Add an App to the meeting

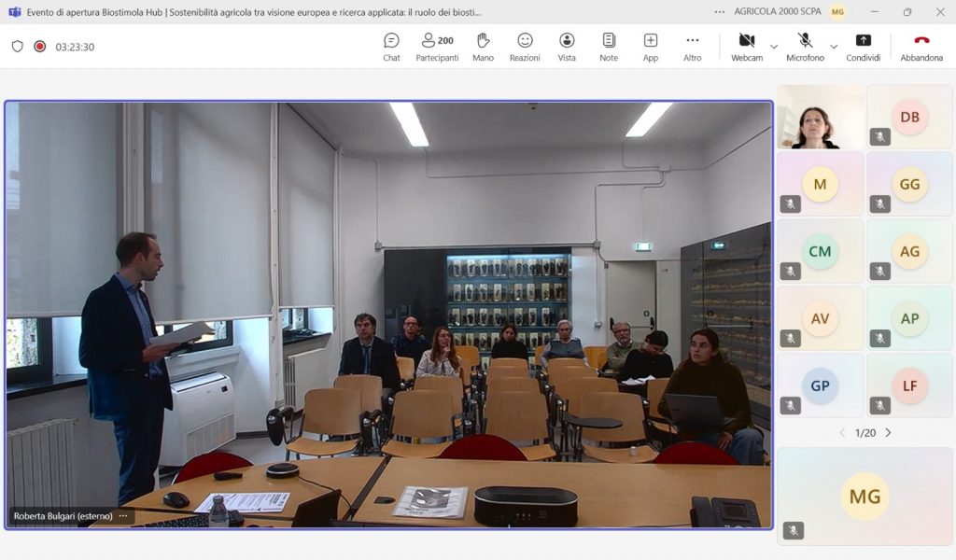pos(651,46)
